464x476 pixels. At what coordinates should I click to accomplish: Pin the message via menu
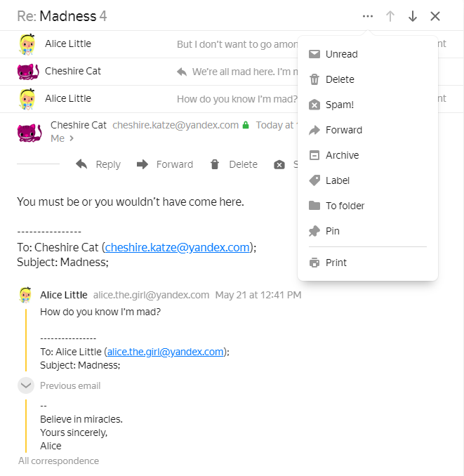tap(332, 231)
